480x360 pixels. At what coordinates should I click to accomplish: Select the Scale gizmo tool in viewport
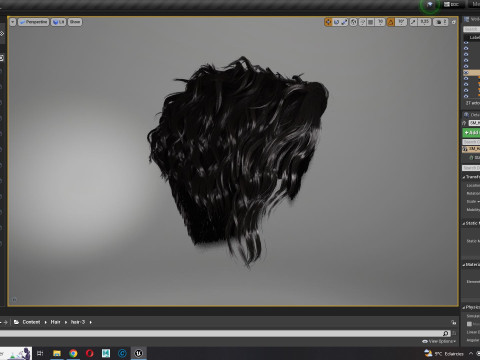(344, 22)
